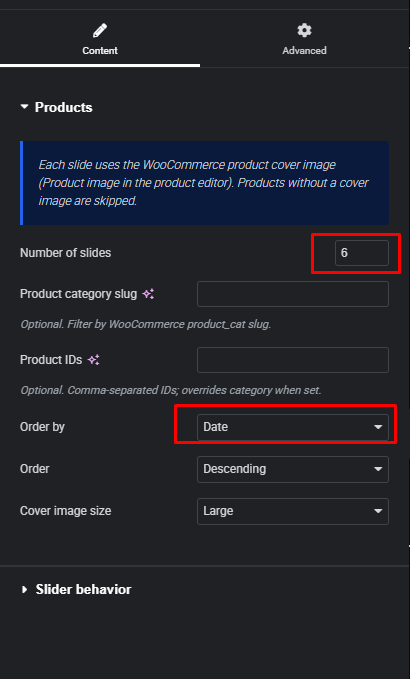Open the Order dropdown showing Descending
Image resolution: width=410 pixels, height=679 pixels.
tap(293, 469)
